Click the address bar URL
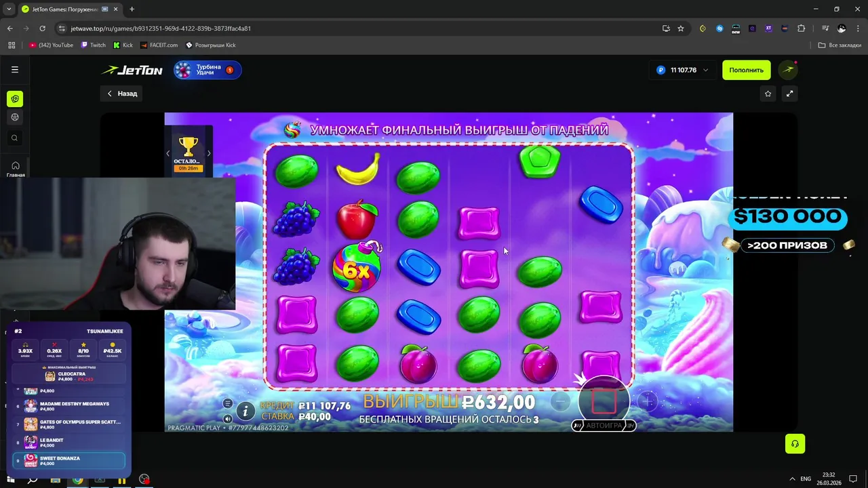The width and height of the screenshot is (868, 488). (161, 28)
